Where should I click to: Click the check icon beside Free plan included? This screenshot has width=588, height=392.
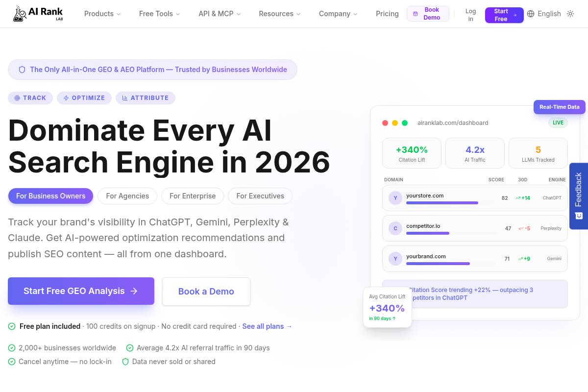click(12, 326)
